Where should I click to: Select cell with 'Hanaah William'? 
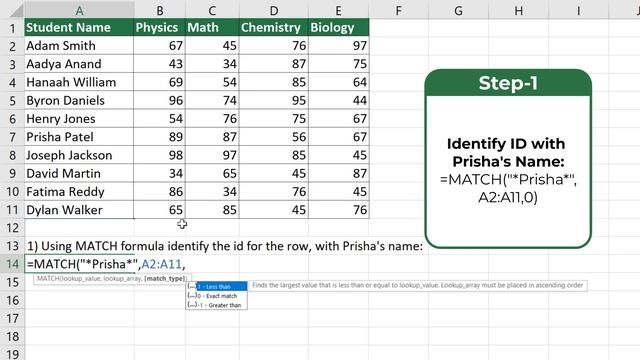click(79, 82)
